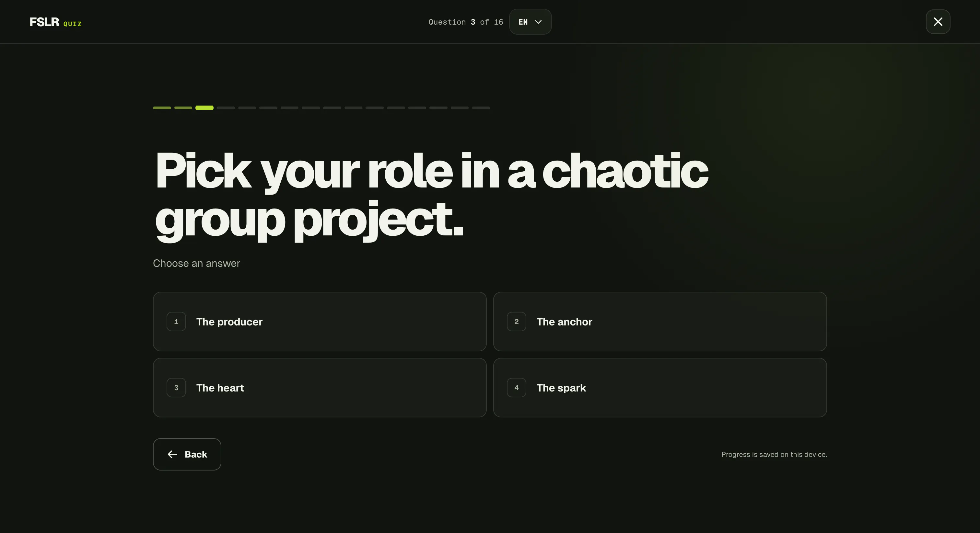
Task: Close the quiz with the X button
Action: [x=938, y=22]
